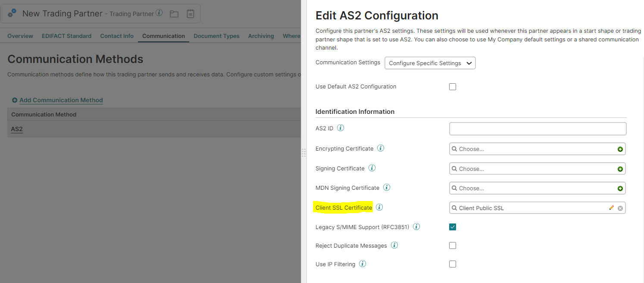View info for Legacy S/MIME Support
The width and height of the screenshot is (644, 283).
point(416,226)
